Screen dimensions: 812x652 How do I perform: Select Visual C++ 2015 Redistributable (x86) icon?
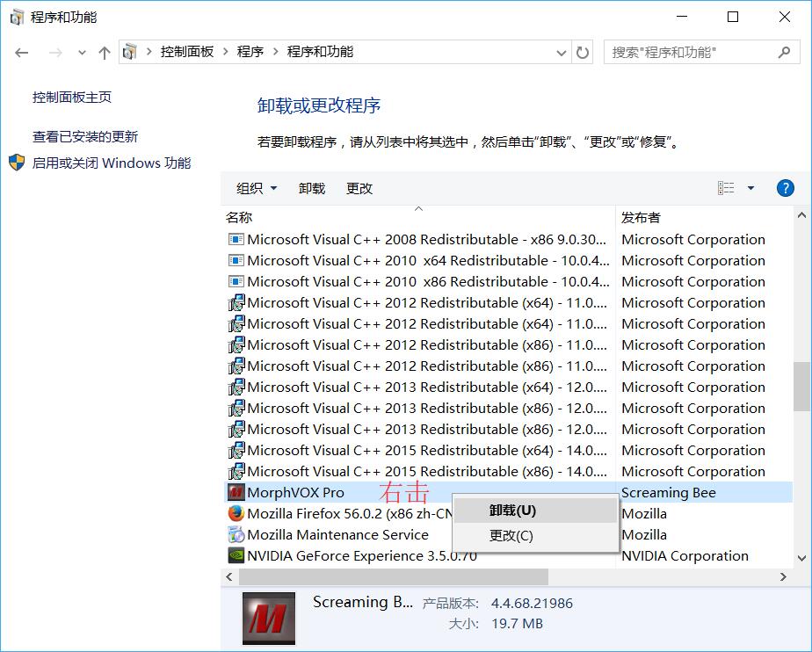click(x=236, y=472)
